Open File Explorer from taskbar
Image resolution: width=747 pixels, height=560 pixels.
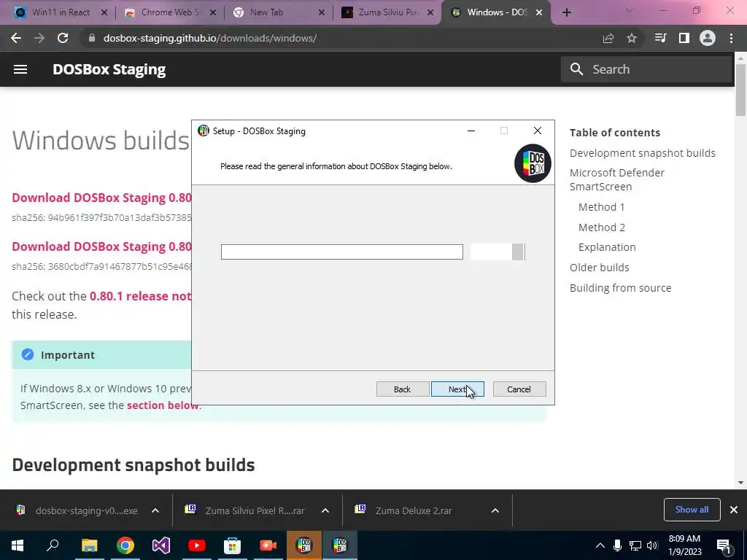point(89,545)
